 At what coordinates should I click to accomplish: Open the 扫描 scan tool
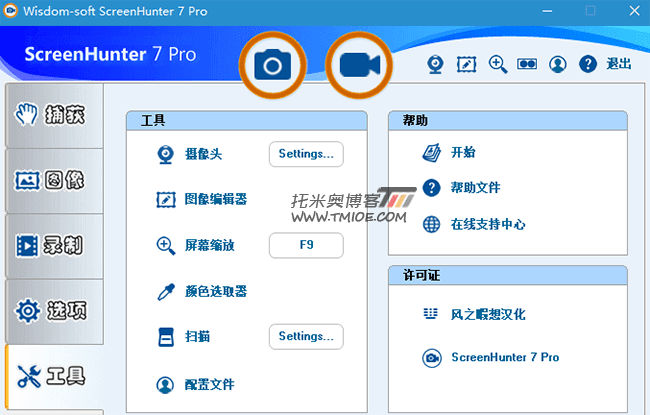197,337
